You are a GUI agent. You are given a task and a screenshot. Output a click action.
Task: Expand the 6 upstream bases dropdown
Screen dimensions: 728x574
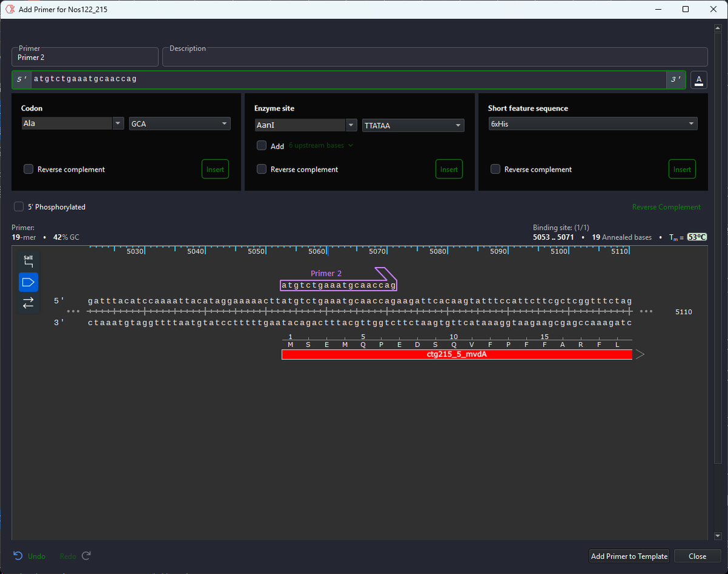click(x=321, y=146)
